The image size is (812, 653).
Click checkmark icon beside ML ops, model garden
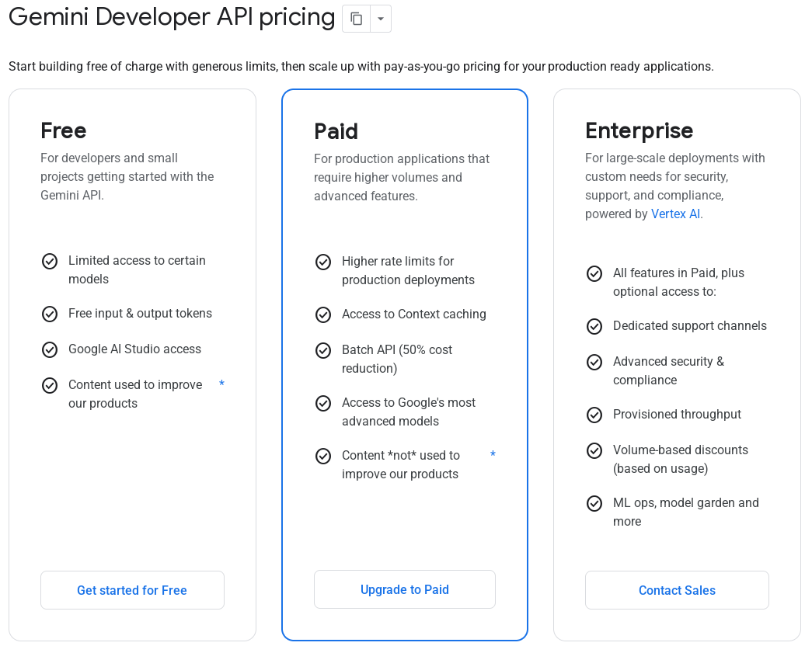click(x=594, y=503)
